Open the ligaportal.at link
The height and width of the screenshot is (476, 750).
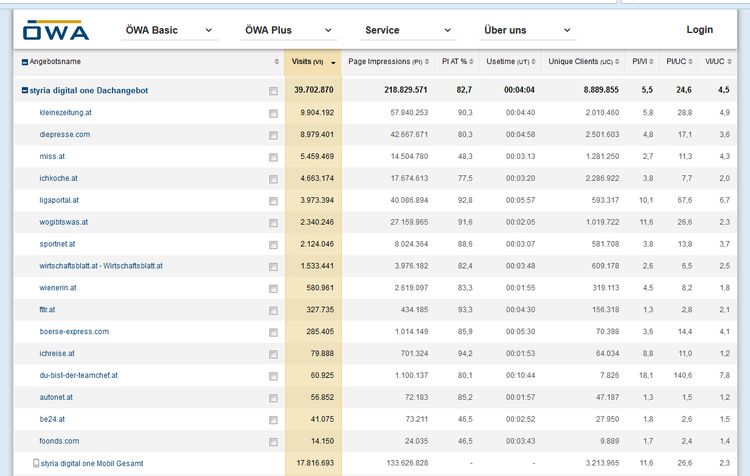click(59, 200)
